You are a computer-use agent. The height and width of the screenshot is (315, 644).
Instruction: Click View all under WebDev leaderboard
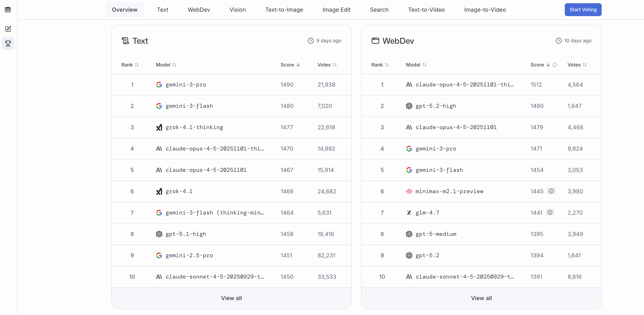[x=481, y=298]
